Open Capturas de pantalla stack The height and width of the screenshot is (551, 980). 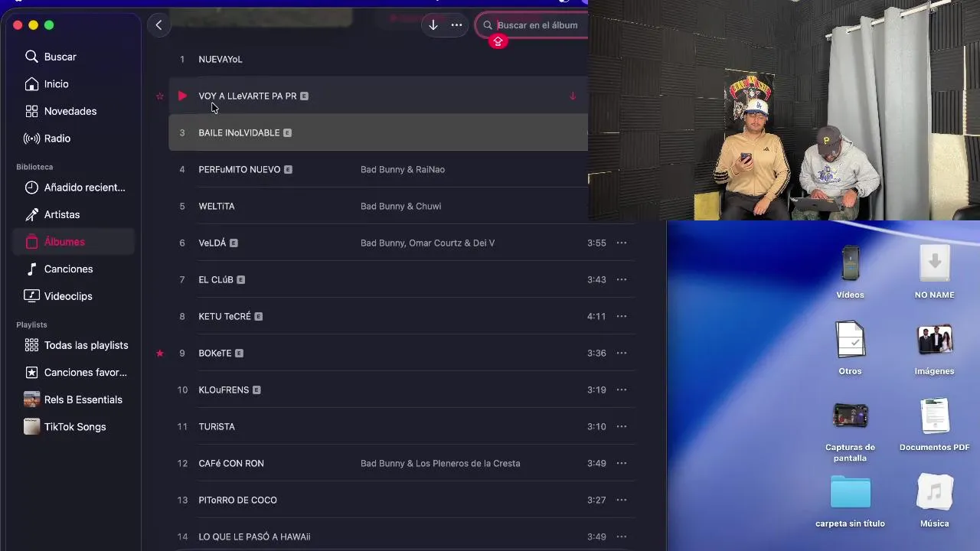pyautogui.click(x=850, y=431)
